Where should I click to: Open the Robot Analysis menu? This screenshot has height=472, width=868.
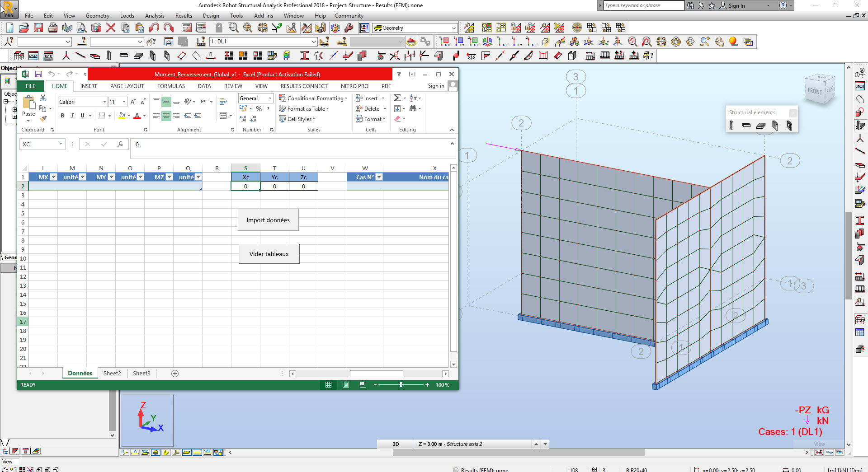click(x=155, y=16)
